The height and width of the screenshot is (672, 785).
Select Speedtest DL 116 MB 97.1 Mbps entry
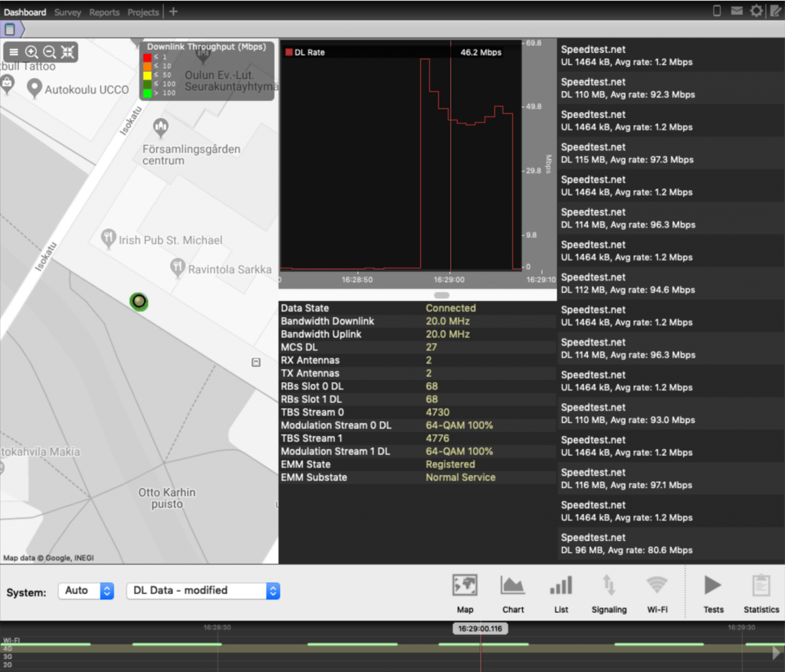(x=671, y=478)
